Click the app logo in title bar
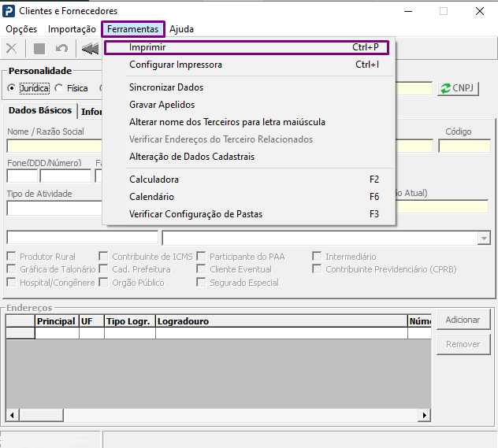The height and width of the screenshot is (448, 498). click(x=9, y=11)
